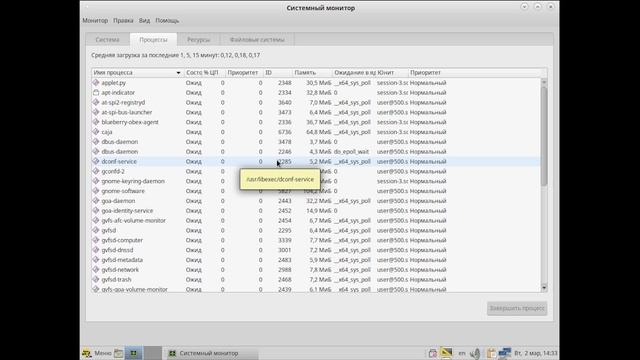Open the clipboard tray icon
640x360 pixels.
click(491, 353)
